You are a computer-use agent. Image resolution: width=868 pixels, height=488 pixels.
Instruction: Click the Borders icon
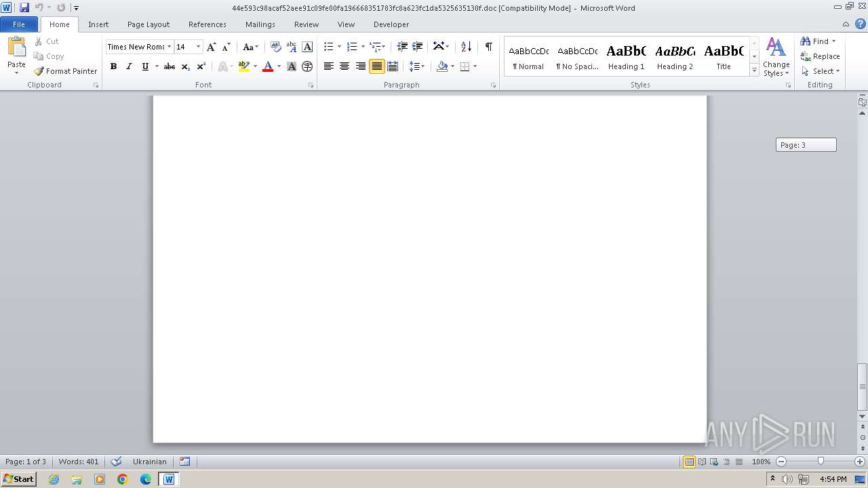click(465, 66)
